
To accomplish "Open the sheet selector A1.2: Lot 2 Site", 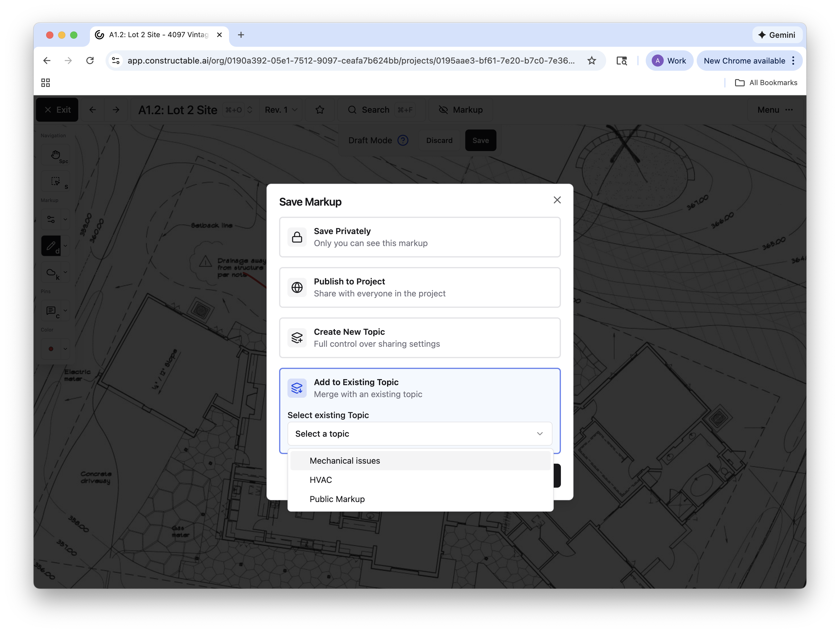I will point(195,110).
